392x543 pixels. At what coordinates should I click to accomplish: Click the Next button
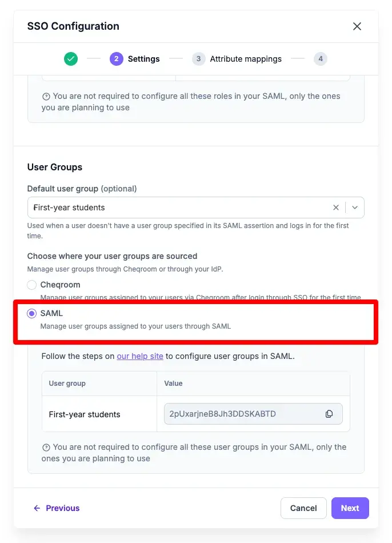tap(350, 508)
